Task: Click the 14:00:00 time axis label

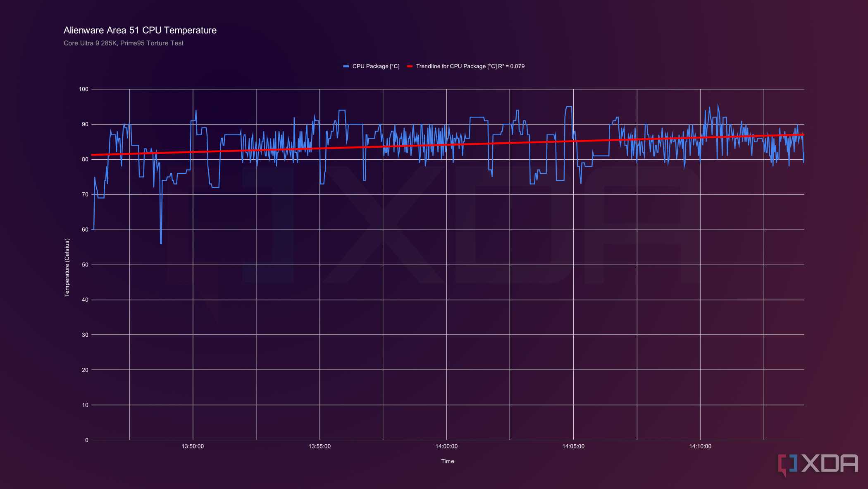Action: (x=446, y=446)
